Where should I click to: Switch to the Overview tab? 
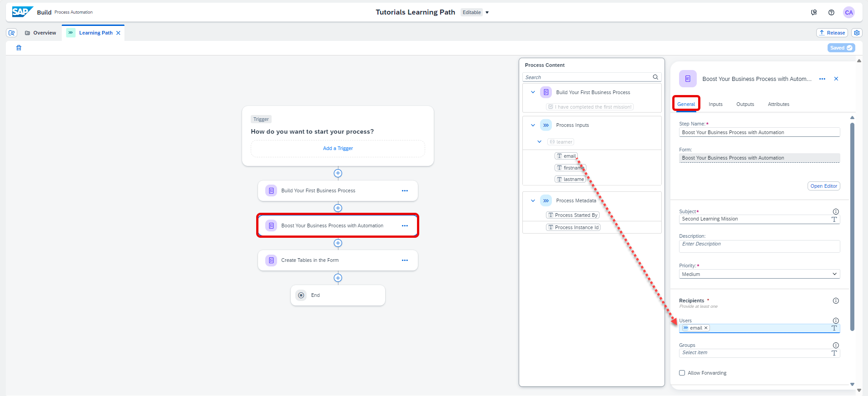(40, 33)
